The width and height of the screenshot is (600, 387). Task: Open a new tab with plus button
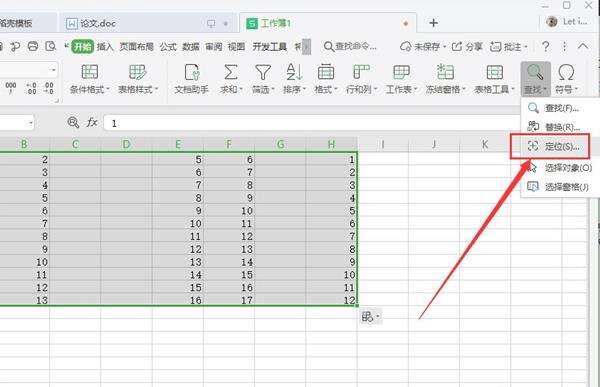coord(433,23)
